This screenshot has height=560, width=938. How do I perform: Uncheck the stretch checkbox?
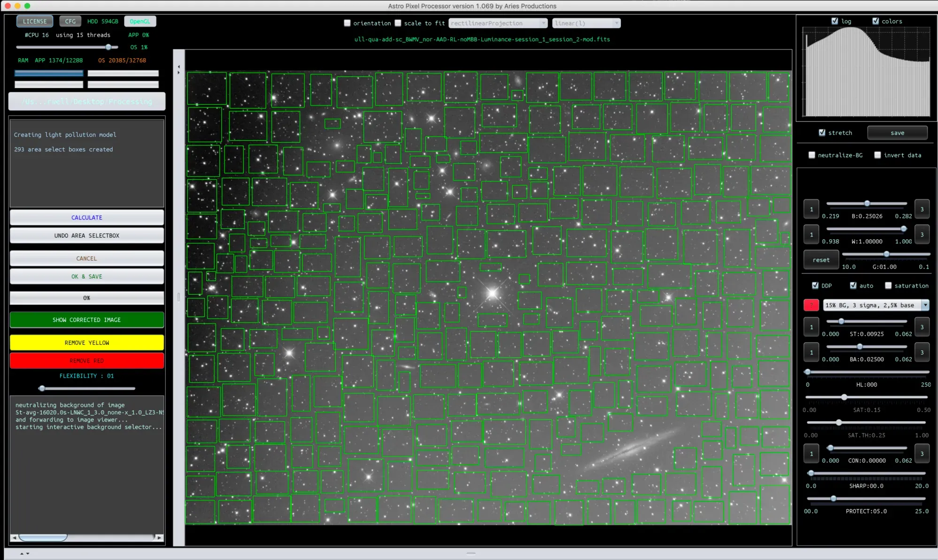tap(822, 133)
